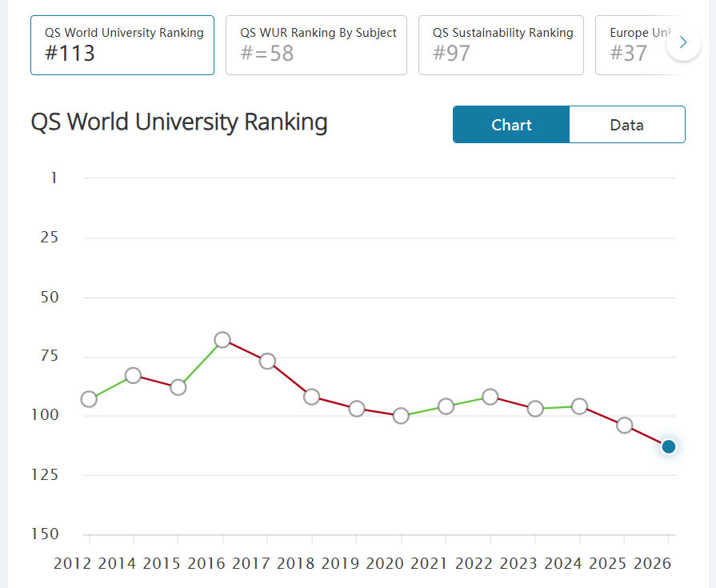Image resolution: width=716 pixels, height=588 pixels.
Task: Click the 2017 data point marker
Action: point(267,361)
